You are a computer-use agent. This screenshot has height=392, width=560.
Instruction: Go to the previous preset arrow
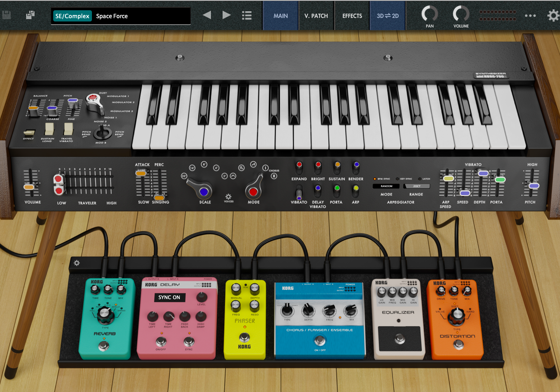(x=207, y=15)
